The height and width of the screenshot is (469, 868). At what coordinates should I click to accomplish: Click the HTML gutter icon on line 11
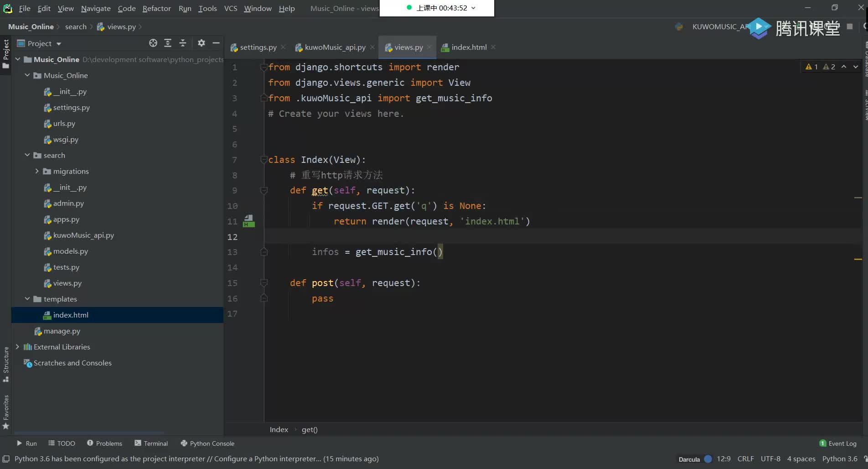tap(249, 221)
